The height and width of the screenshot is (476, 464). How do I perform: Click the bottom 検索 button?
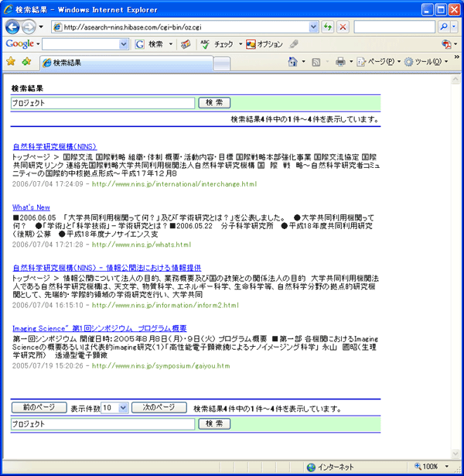click(214, 424)
